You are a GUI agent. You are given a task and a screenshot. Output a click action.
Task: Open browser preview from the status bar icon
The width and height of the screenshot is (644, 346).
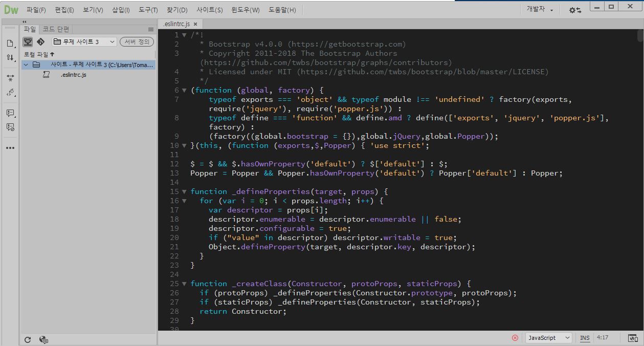pyautogui.click(x=632, y=338)
